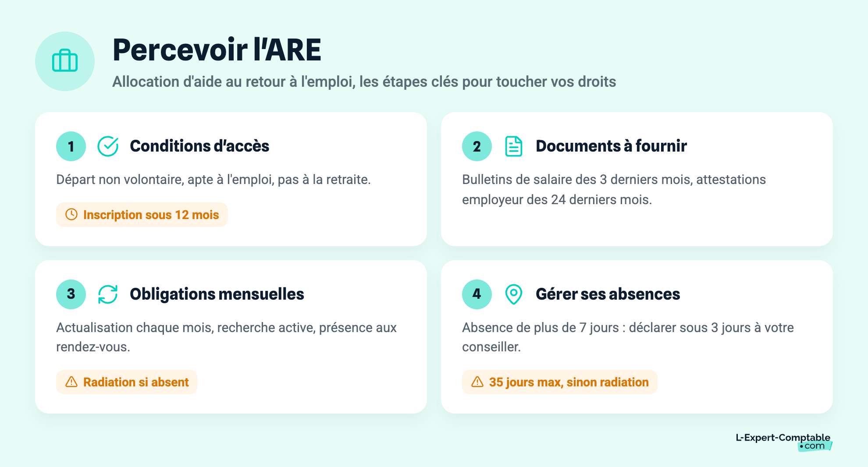
Task: Click the text 'Actualisation chaque mois, recherche active'
Action: click(x=185, y=328)
